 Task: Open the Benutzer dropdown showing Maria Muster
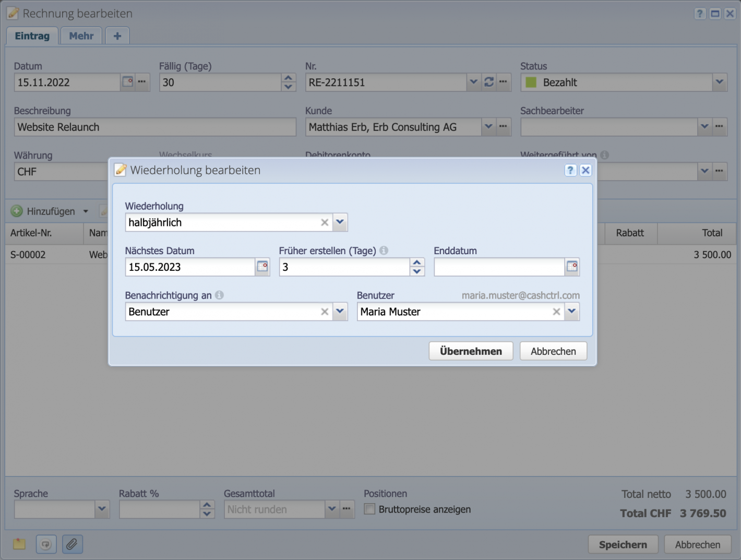pyautogui.click(x=571, y=312)
